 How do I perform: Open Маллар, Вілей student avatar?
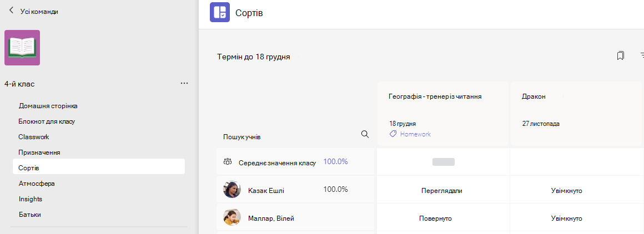(x=232, y=217)
